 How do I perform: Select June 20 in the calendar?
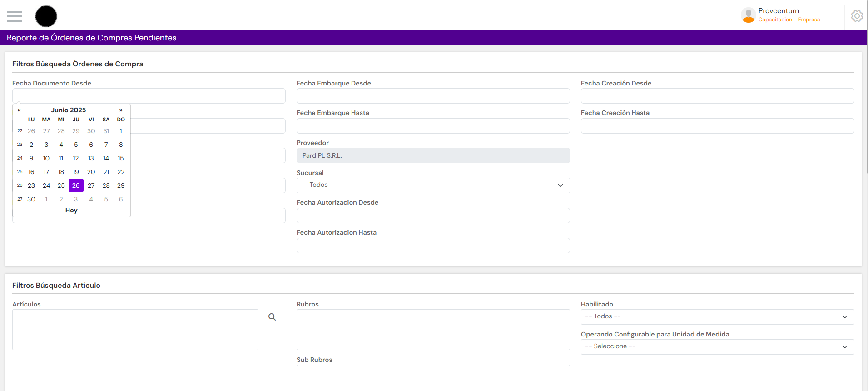[91, 172]
